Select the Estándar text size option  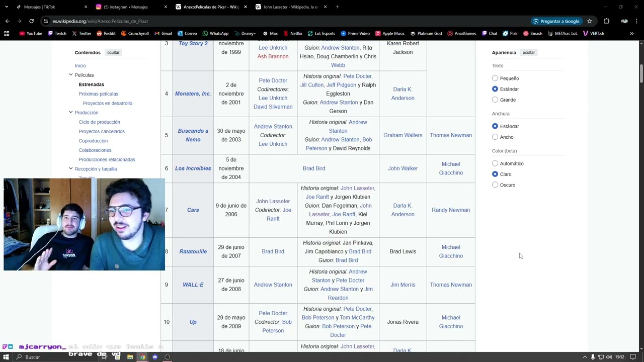(495, 89)
